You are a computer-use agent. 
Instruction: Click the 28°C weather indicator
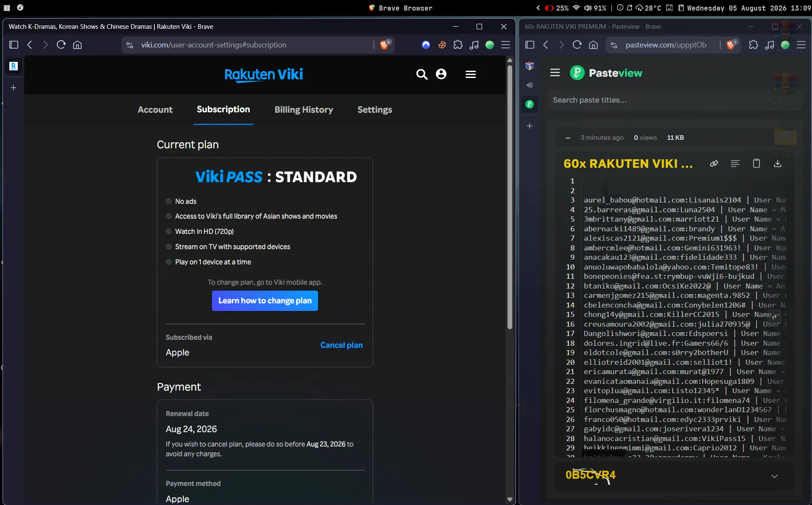click(648, 8)
